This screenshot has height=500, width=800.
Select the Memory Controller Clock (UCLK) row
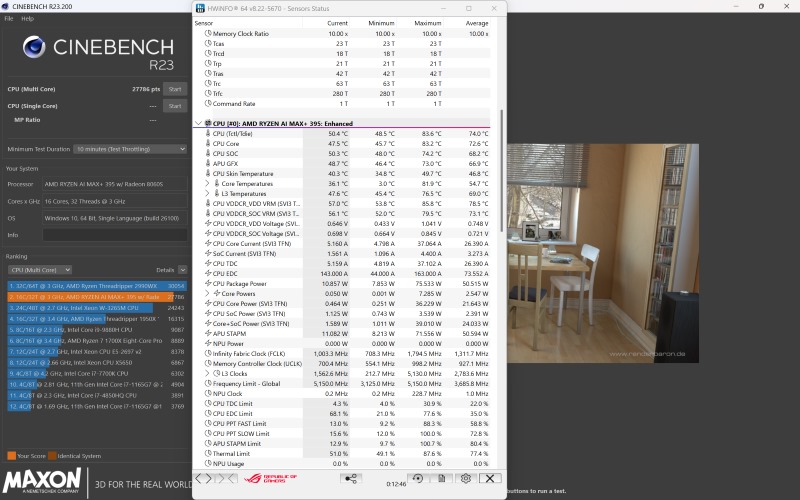342,364
